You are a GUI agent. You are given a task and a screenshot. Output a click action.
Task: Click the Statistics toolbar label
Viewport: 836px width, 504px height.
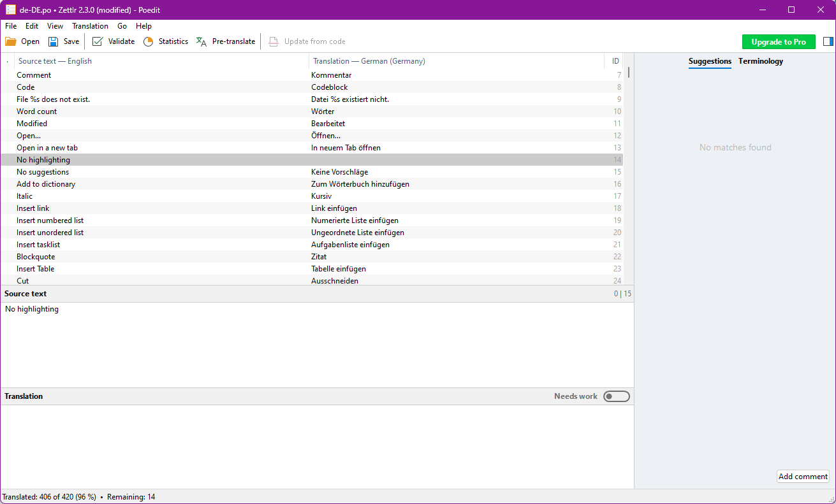click(173, 41)
